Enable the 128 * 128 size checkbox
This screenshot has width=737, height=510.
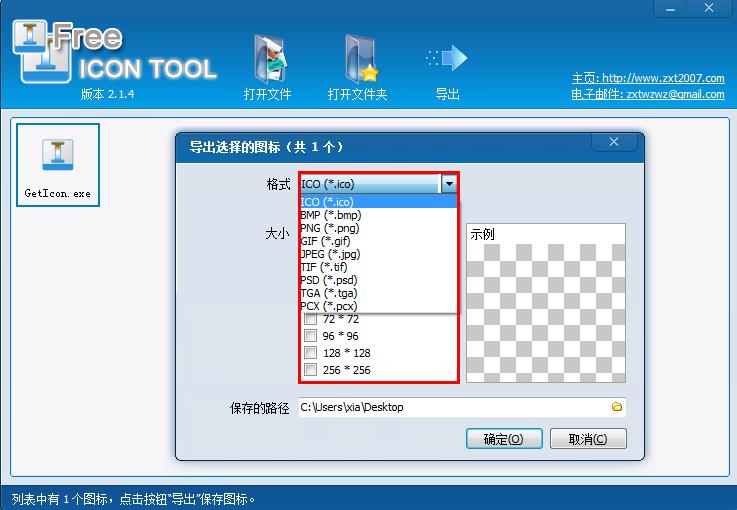[311, 353]
